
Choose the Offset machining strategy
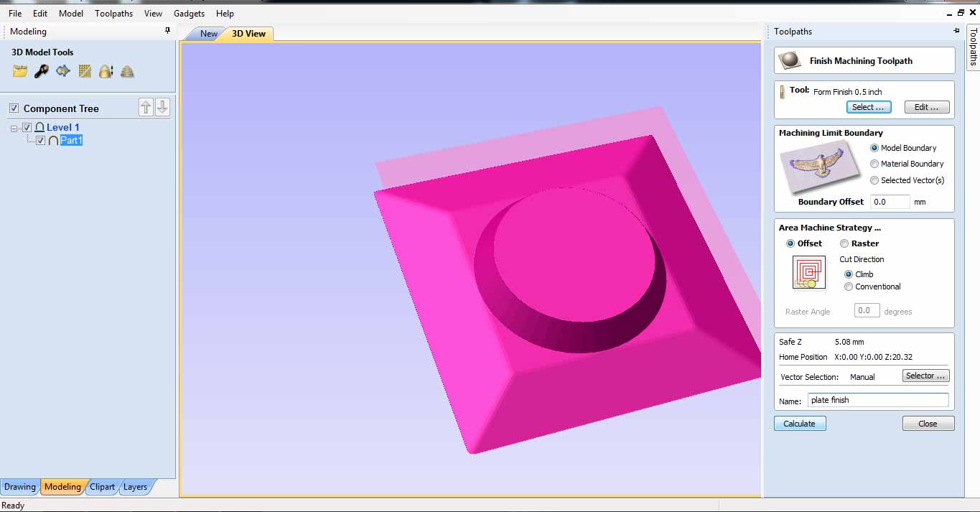click(x=790, y=243)
